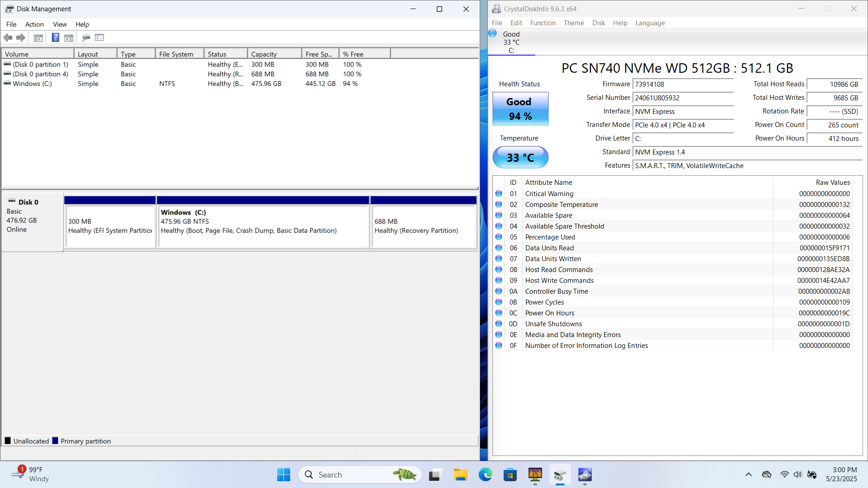Click the blue health orb beside Good 33 °C
868x488 pixels.
click(493, 33)
